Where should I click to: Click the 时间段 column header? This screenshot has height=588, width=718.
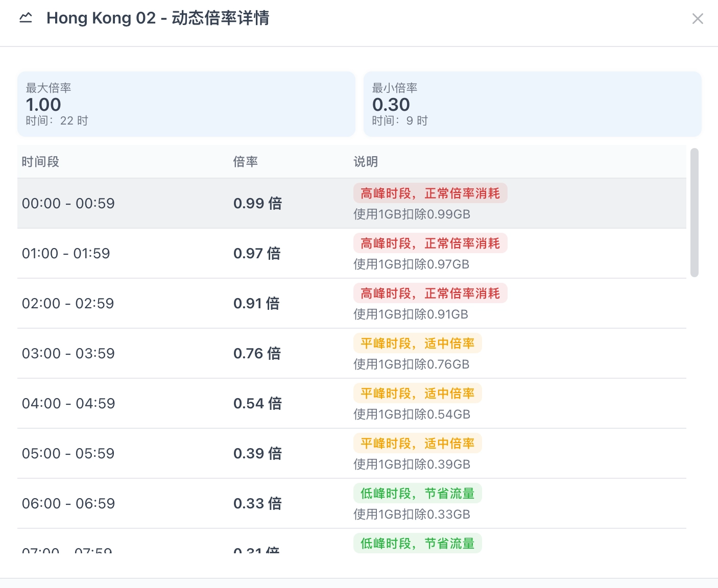point(40,162)
